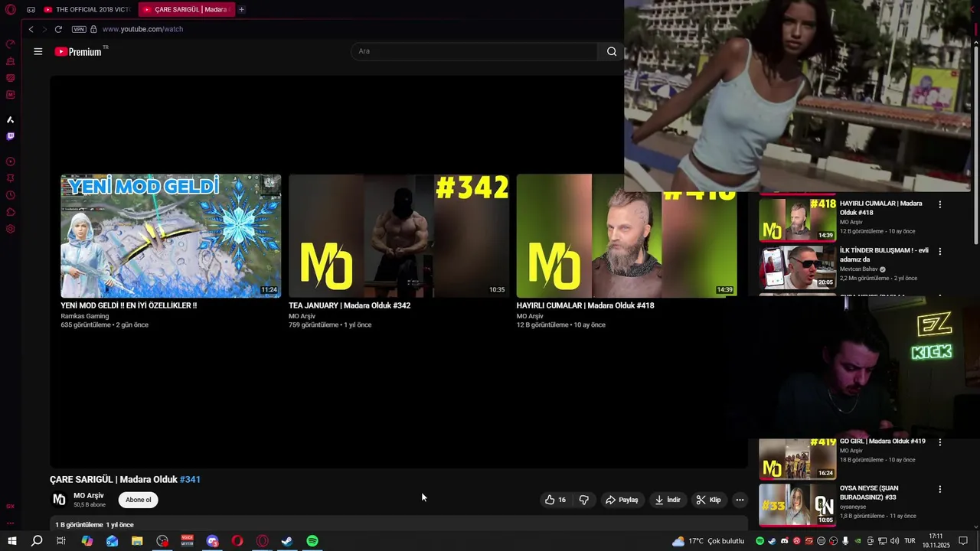Subscribe with the Abone ol button
The image size is (980, 551).
[139, 500]
